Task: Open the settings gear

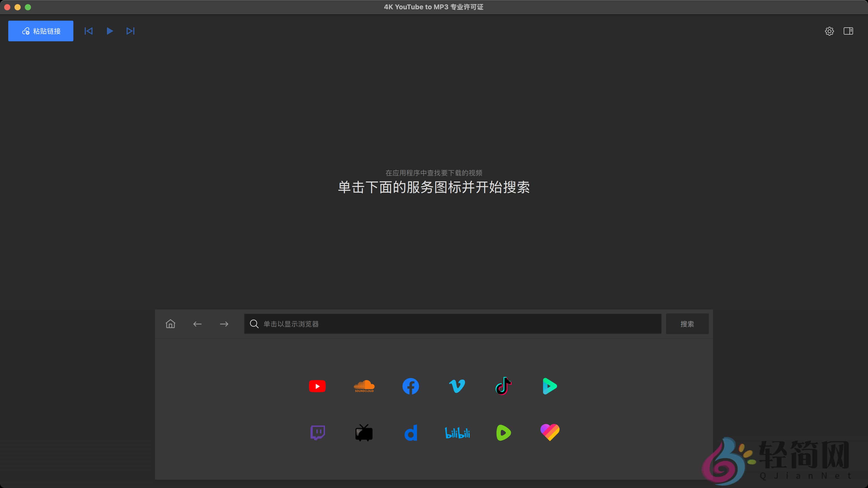Action: (x=830, y=31)
